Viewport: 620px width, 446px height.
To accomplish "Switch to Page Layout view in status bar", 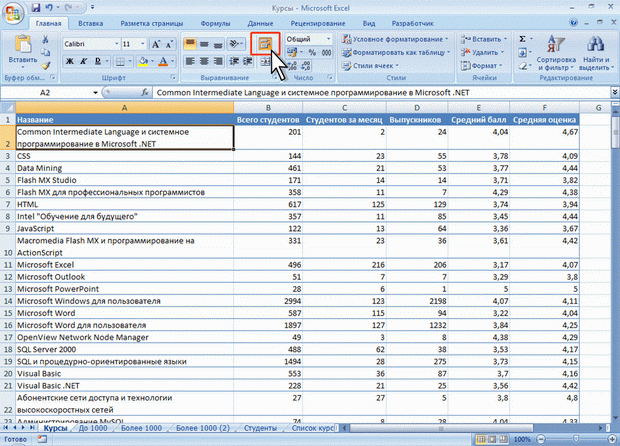I will (492, 439).
